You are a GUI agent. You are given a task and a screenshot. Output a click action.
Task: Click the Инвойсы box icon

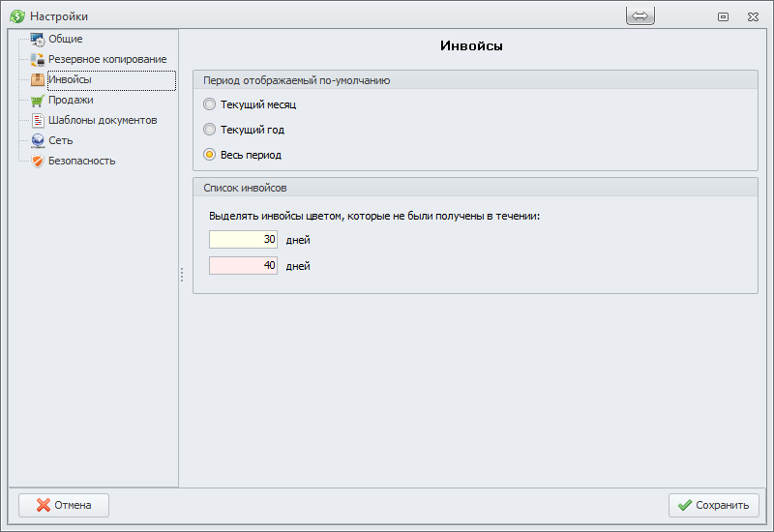click(38, 79)
